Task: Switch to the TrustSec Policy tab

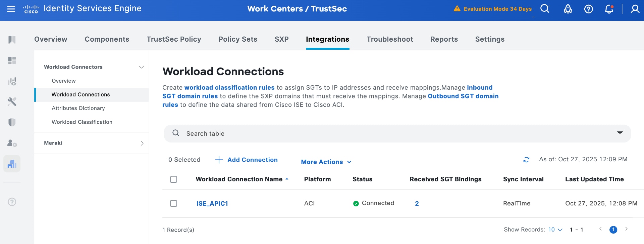Action: [x=174, y=39]
